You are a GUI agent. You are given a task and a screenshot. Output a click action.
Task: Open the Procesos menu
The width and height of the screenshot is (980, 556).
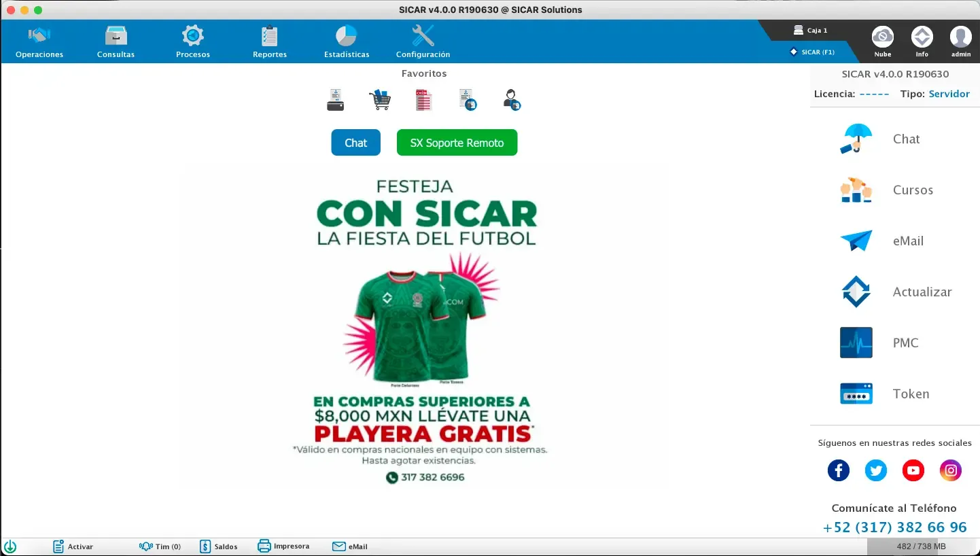click(193, 42)
